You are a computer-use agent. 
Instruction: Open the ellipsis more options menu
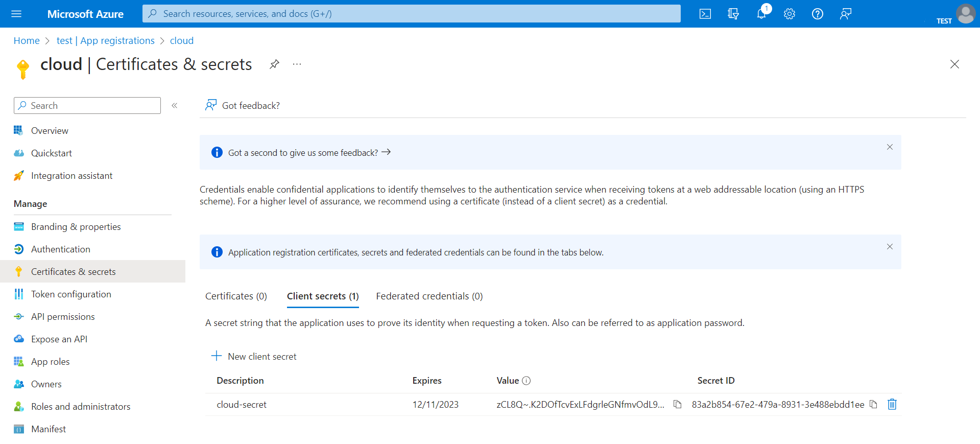point(297,64)
